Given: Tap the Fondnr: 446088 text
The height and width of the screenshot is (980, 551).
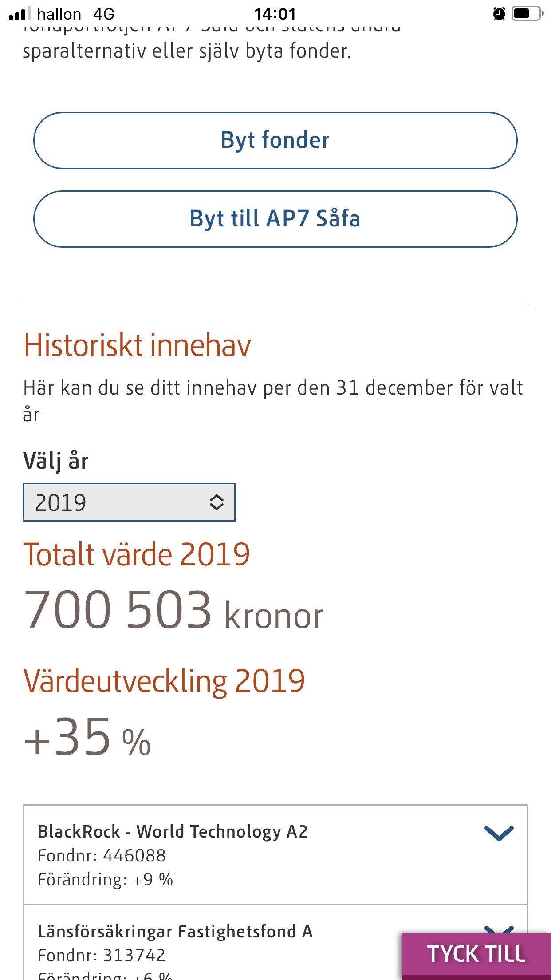Looking at the screenshot, I should [x=102, y=855].
